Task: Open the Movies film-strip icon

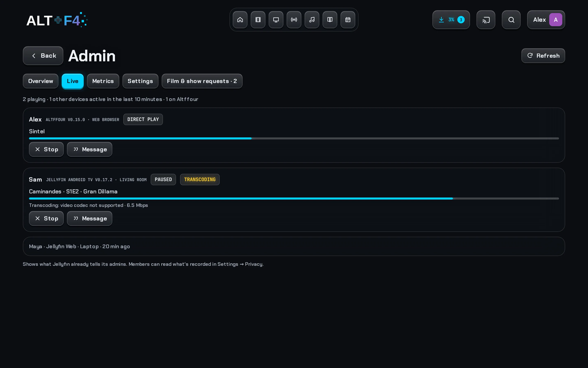Action: (x=258, y=20)
